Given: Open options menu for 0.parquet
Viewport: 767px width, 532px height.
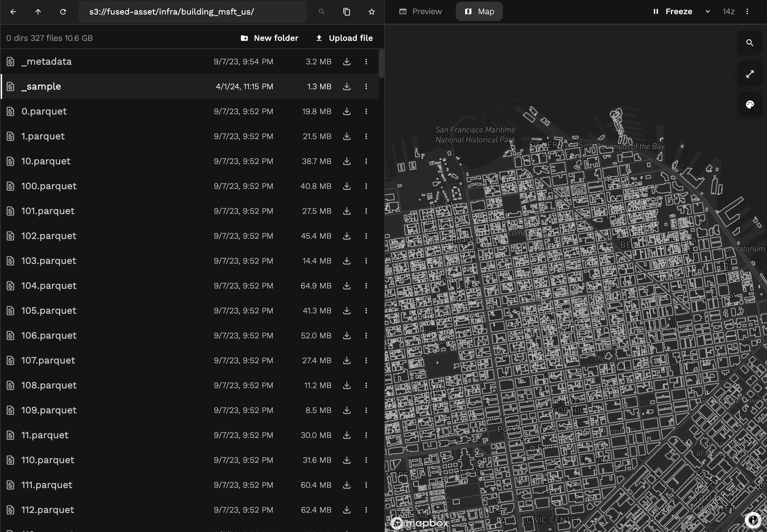Looking at the screenshot, I should (366, 111).
